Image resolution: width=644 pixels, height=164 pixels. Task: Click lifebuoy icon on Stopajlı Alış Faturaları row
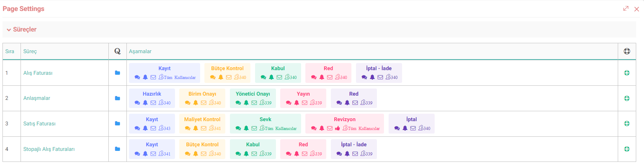[x=627, y=149]
